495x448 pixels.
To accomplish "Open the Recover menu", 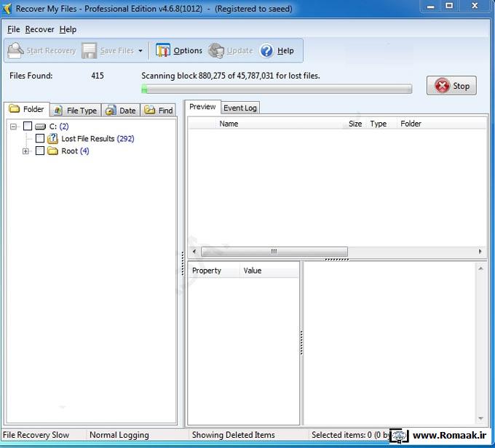I will [40, 29].
